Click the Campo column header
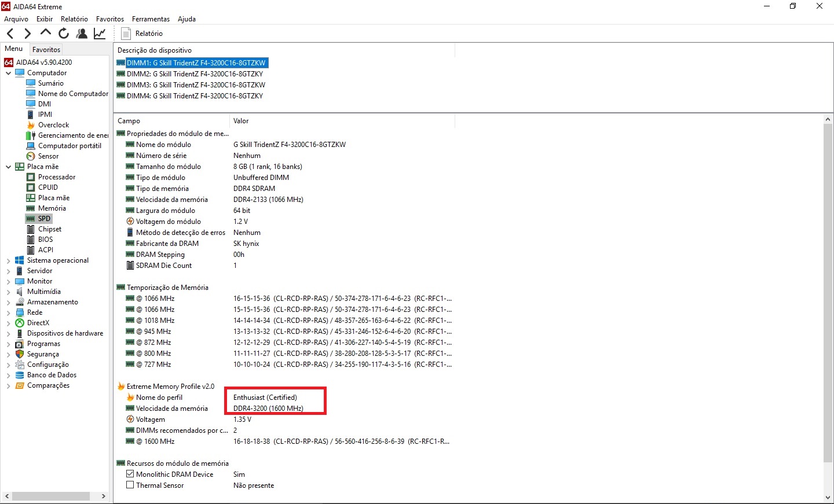 (171, 121)
